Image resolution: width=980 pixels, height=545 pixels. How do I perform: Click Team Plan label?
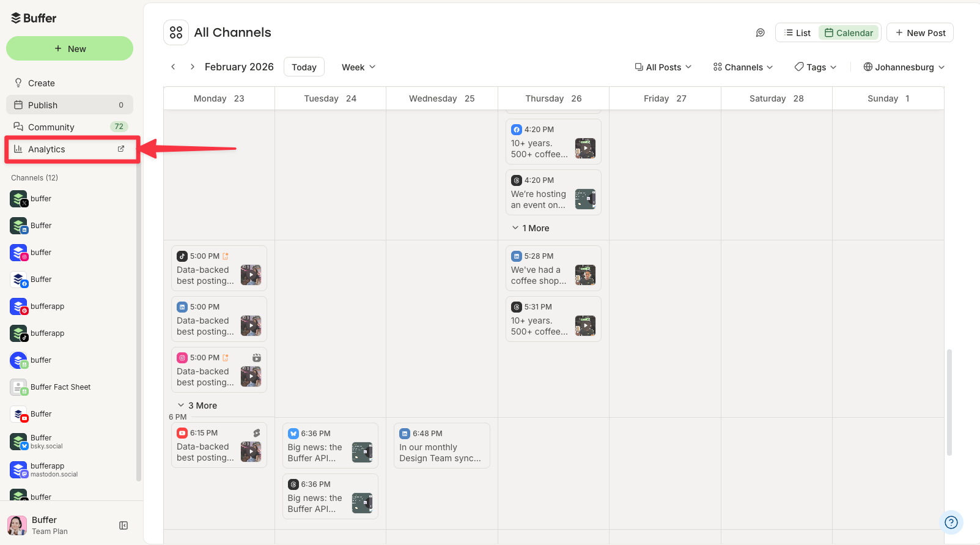[x=50, y=532]
